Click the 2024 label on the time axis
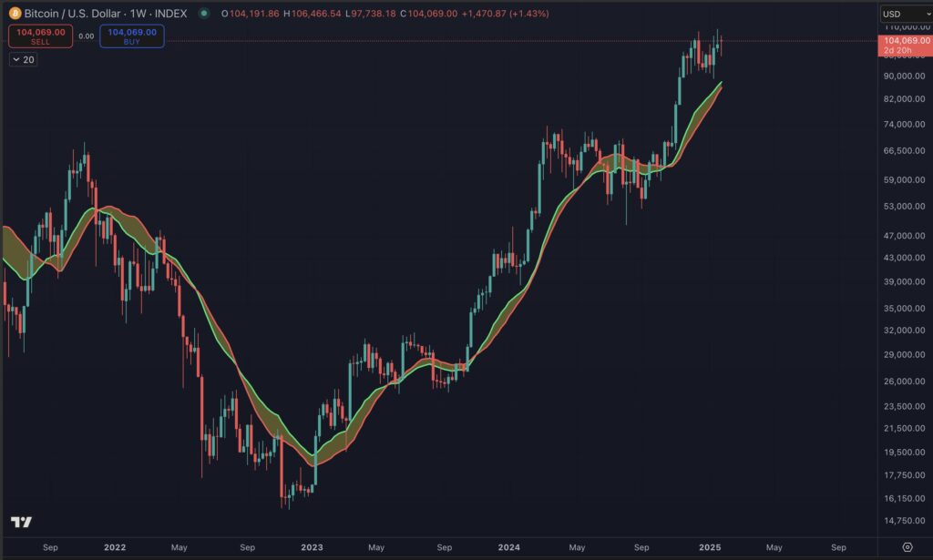Viewport: 933px width, 560px height. click(x=508, y=547)
